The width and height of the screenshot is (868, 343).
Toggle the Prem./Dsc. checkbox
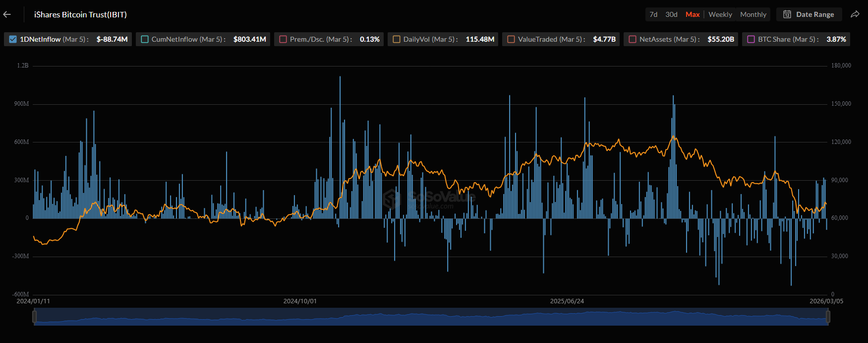click(x=283, y=39)
